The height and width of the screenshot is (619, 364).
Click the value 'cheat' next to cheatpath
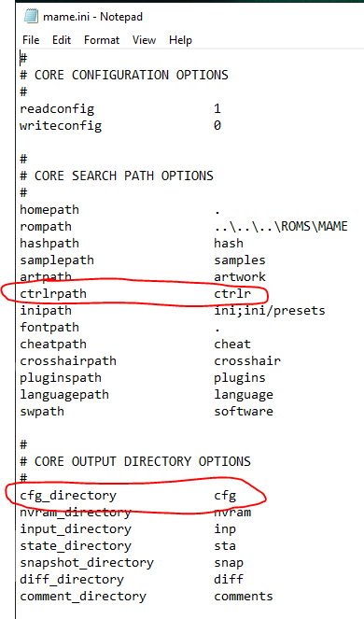pyautogui.click(x=232, y=345)
